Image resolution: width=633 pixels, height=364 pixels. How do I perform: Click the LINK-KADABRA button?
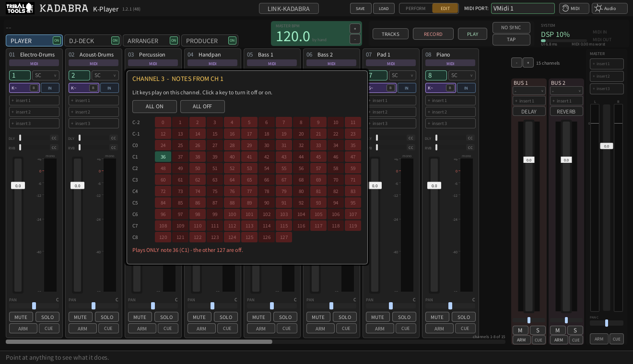(289, 9)
